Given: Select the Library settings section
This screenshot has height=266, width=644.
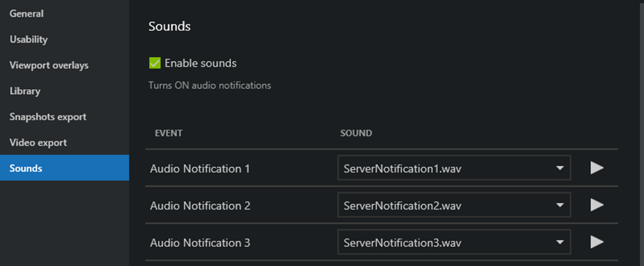Looking at the screenshot, I should pyautogui.click(x=25, y=91).
